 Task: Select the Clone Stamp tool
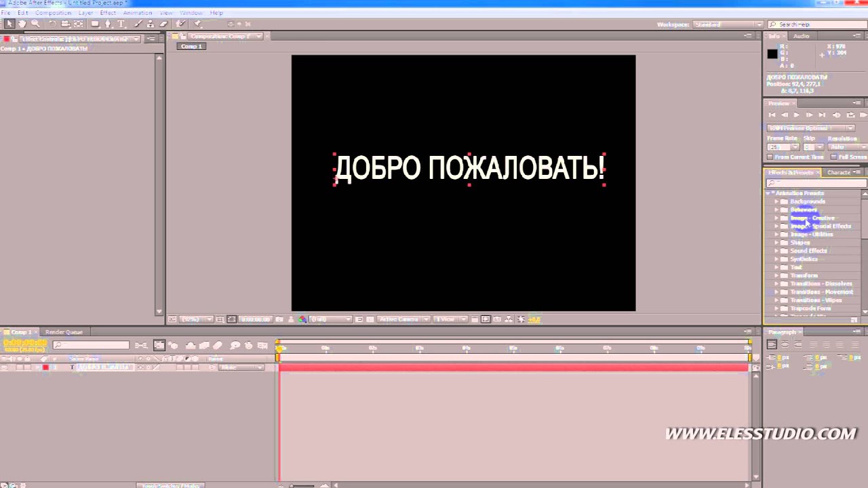151,24
